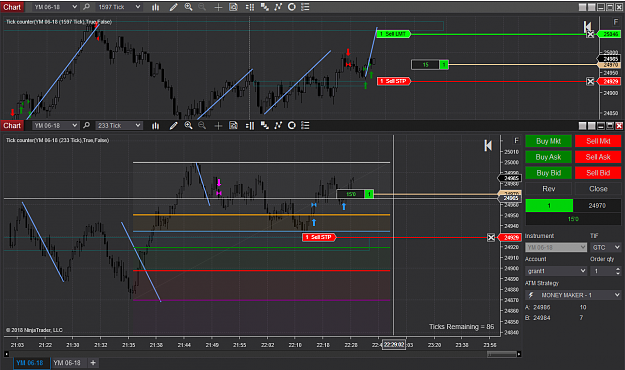The height and width of the screenshot is (370, 625).
Task: Cancel Sell LMT order at 25046 in top chart
Action: 590,34
